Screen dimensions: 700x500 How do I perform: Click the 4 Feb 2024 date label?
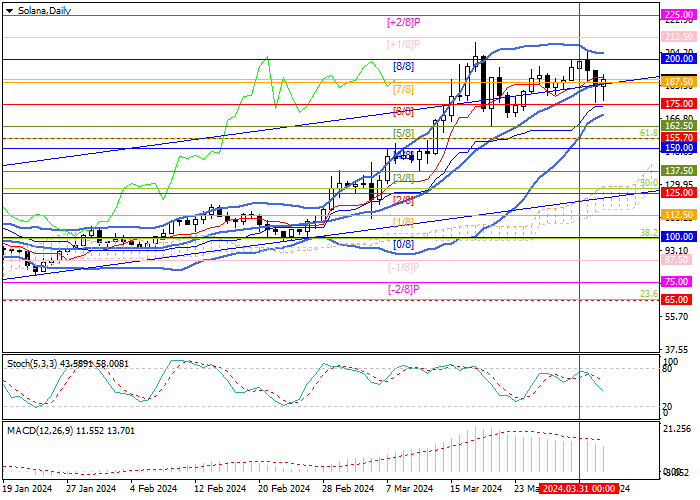tap(154, 488)
